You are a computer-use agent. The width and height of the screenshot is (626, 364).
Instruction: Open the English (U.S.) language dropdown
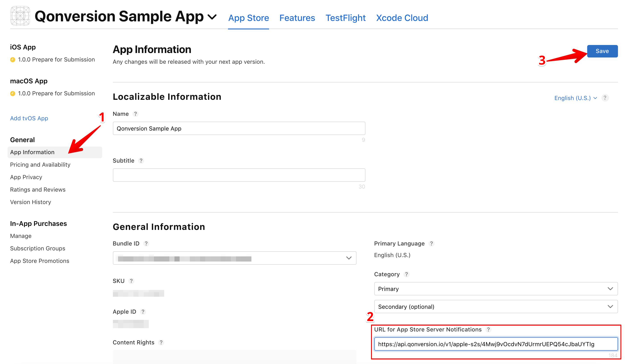pos(575,98)
